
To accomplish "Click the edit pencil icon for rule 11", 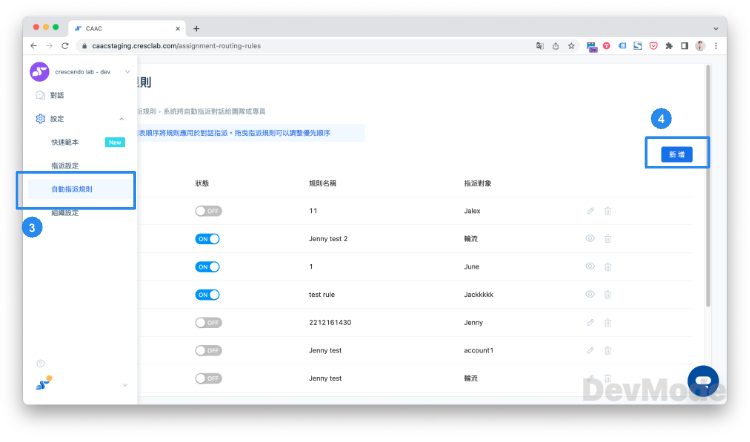I will coord(590,211).
